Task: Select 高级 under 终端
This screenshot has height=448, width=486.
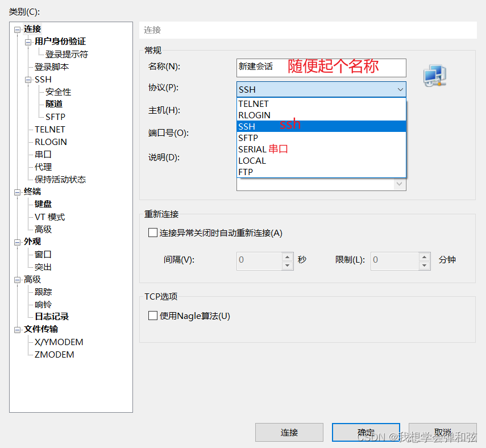Action: (x=43, y=229)
